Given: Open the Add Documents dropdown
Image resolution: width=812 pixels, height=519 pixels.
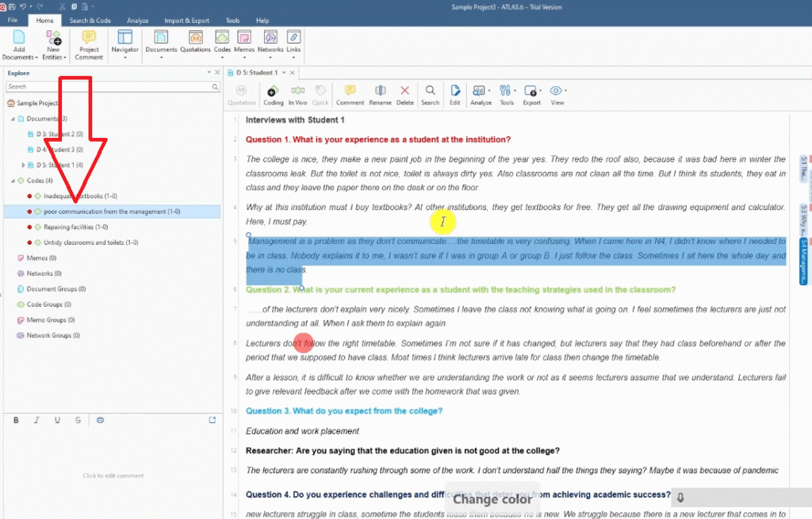Looking at the screenshot, I should click(x=20, y=57).
